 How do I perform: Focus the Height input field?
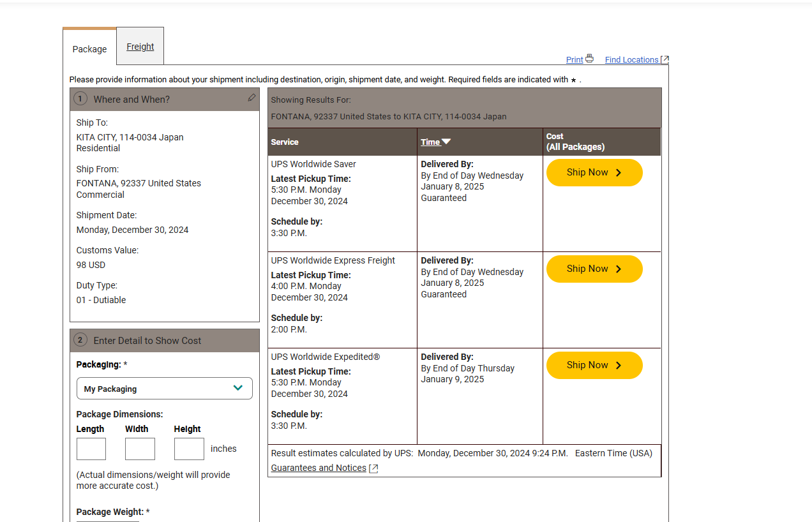[189, 449]
